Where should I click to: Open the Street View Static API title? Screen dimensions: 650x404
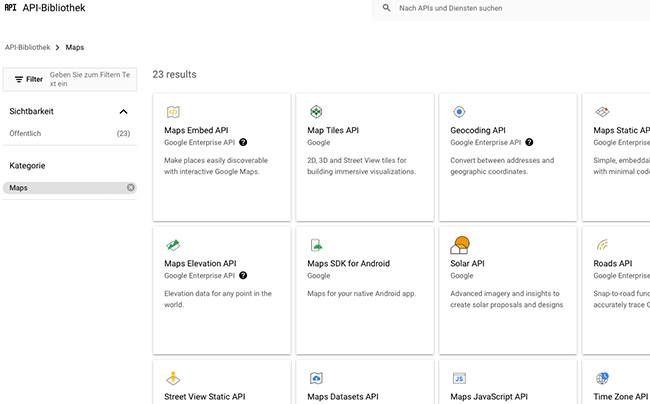click(x=205, y=397)
